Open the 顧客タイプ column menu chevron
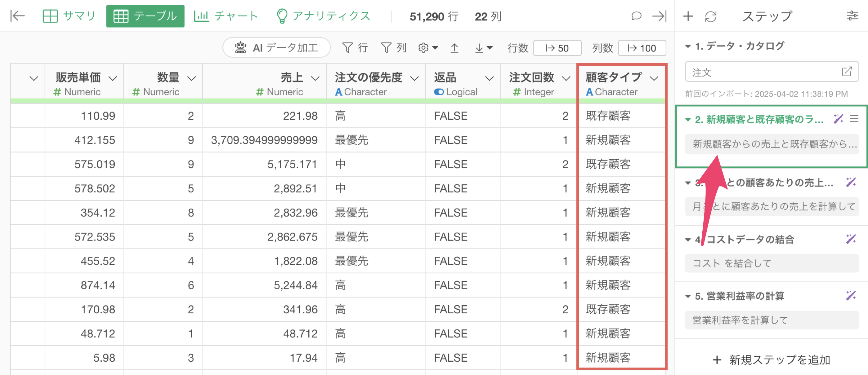 pyautogui.click(x=654, y=78)
